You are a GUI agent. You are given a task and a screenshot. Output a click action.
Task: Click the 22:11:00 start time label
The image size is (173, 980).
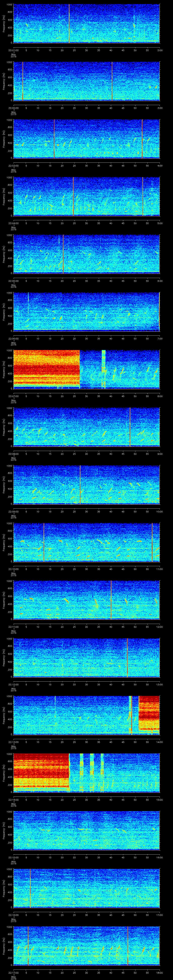13,627
